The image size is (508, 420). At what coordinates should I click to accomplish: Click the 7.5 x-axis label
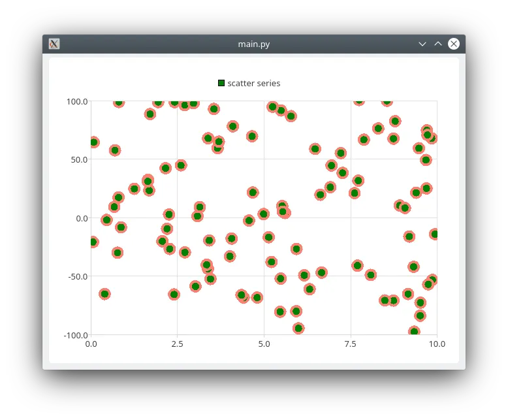(x=351, y=344)
